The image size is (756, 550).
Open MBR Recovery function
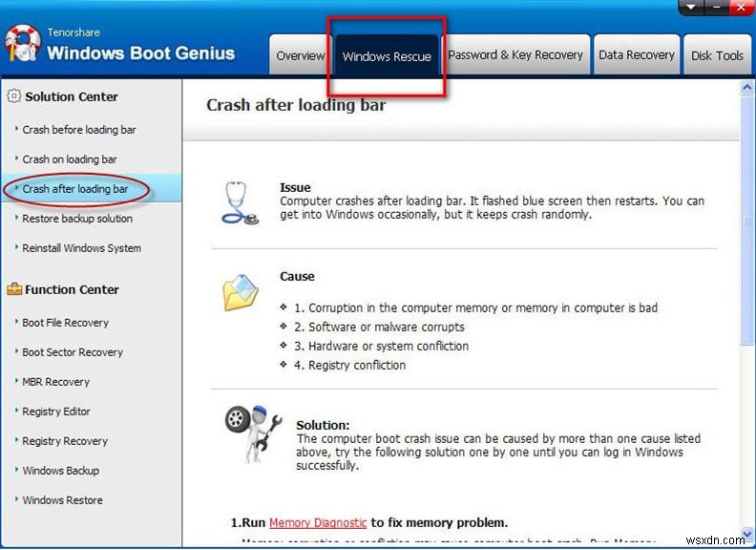(x=55, y=382)
